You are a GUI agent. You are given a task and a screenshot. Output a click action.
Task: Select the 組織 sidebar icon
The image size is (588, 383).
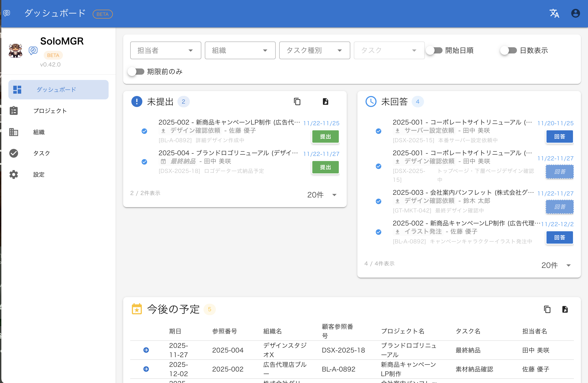tap(14, 132)
